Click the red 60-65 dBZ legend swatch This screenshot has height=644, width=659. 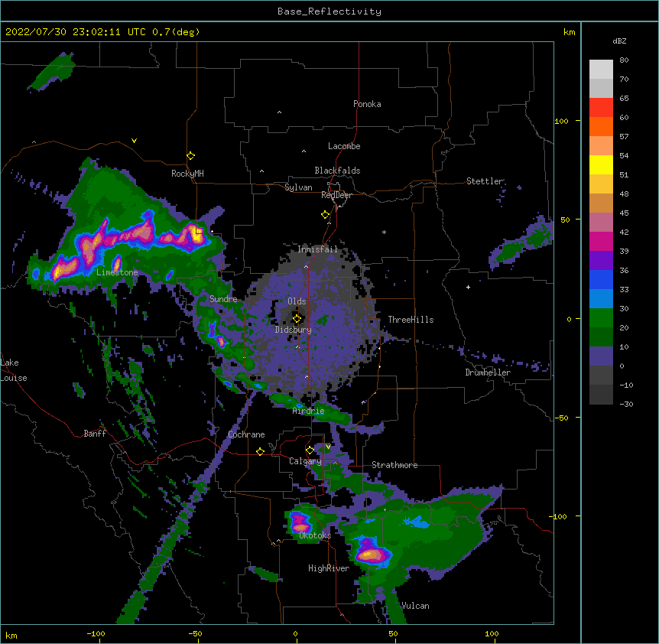coord(601,107)
